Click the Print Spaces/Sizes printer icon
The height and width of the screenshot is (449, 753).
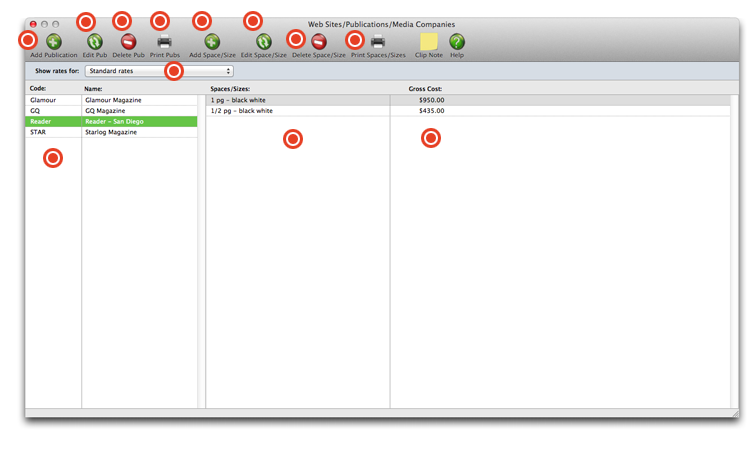pyautogui.click(x=378, y=42)
